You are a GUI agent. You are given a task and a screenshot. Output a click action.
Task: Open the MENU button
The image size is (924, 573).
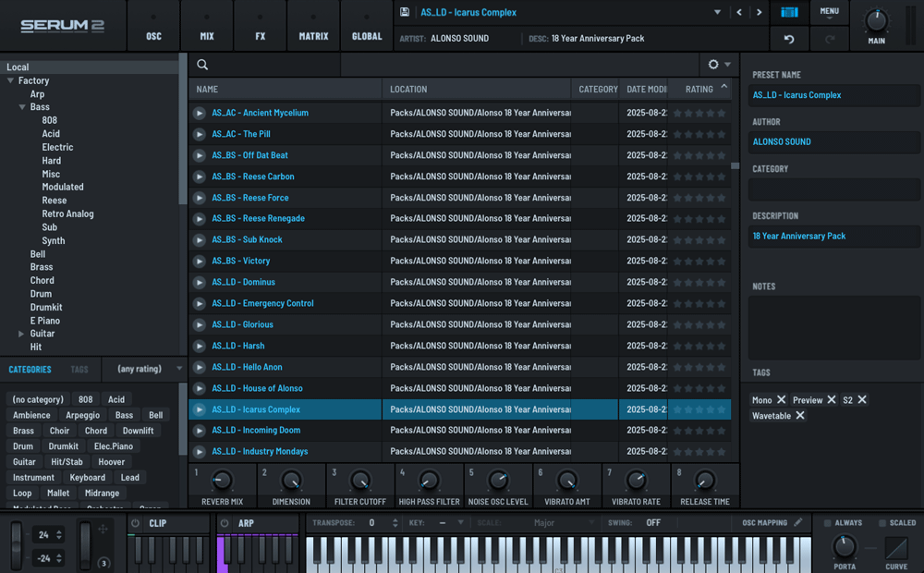tap(829, 12)
